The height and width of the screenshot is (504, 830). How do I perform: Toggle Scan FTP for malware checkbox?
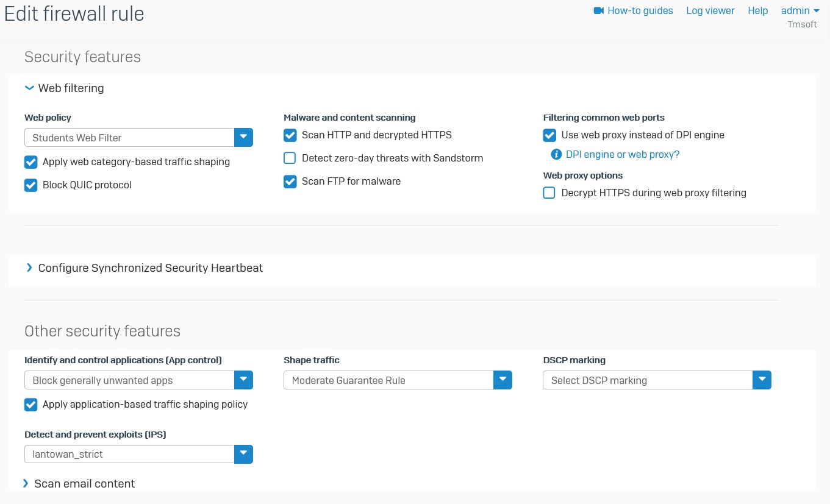coord(290,182)
